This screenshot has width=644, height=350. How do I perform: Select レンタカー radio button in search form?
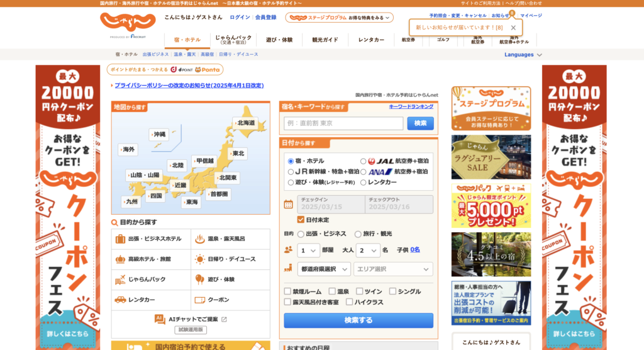click(363, 182)
